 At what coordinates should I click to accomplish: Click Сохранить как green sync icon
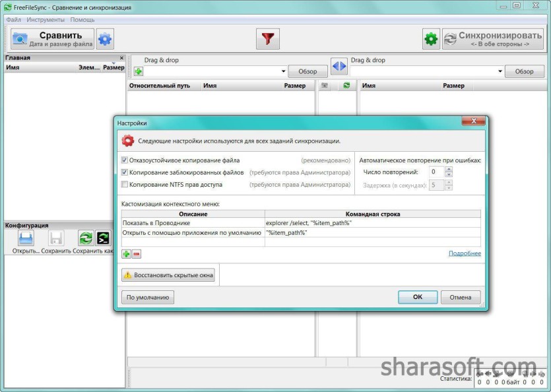pos(86,238)
